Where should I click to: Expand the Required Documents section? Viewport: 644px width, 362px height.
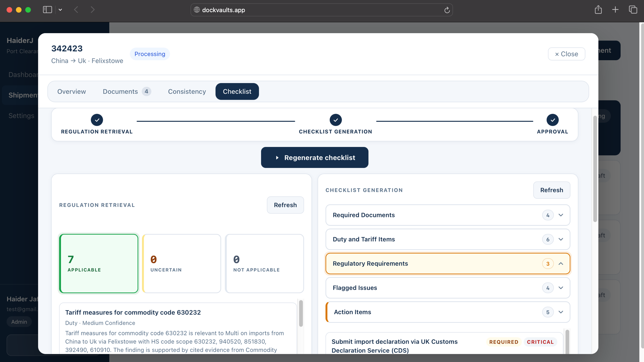[448, 215]
